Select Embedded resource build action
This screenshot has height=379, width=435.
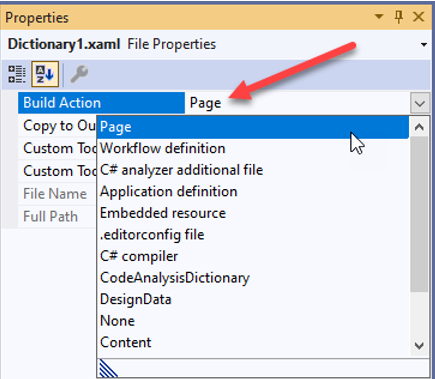[x=253, y=213]
